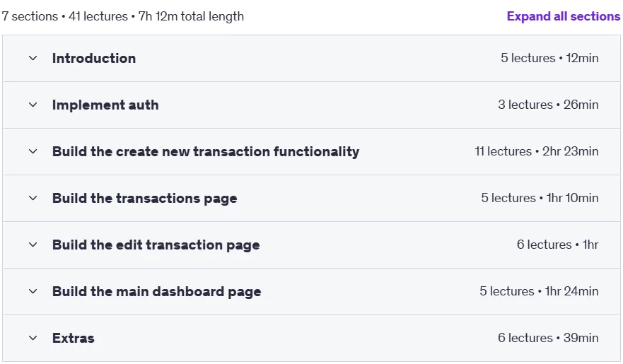Expand the Implement auth chevron arrow
Viewport: 623px width, 364px height.
click(33, 105)
